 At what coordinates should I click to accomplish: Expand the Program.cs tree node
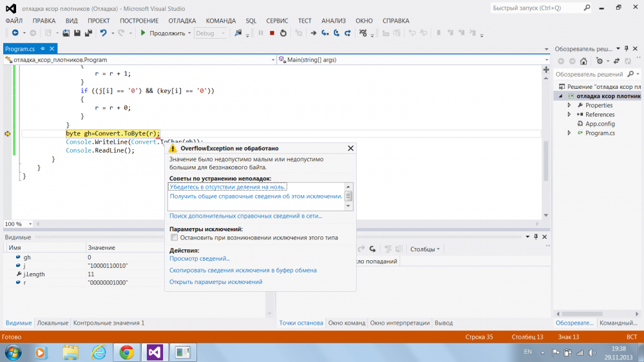click(569, 133)
